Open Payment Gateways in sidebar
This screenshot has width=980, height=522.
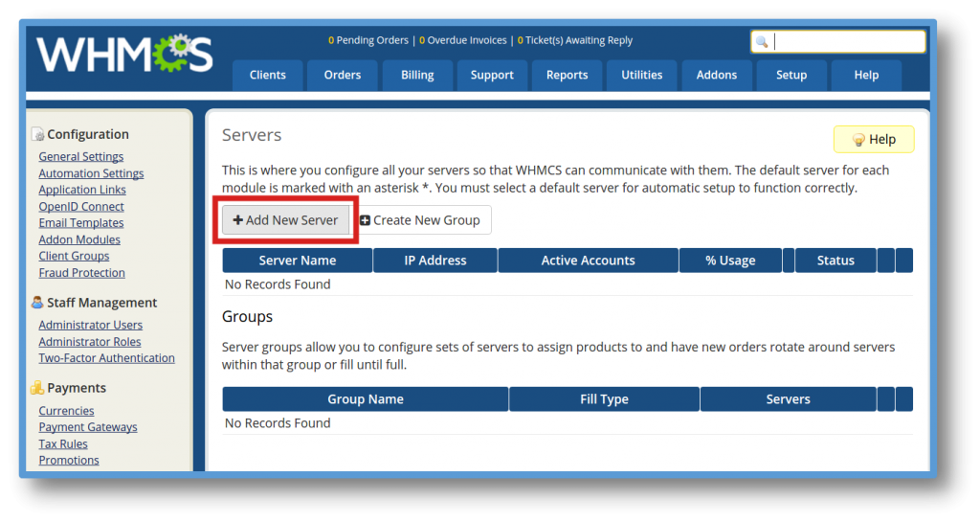87,427
